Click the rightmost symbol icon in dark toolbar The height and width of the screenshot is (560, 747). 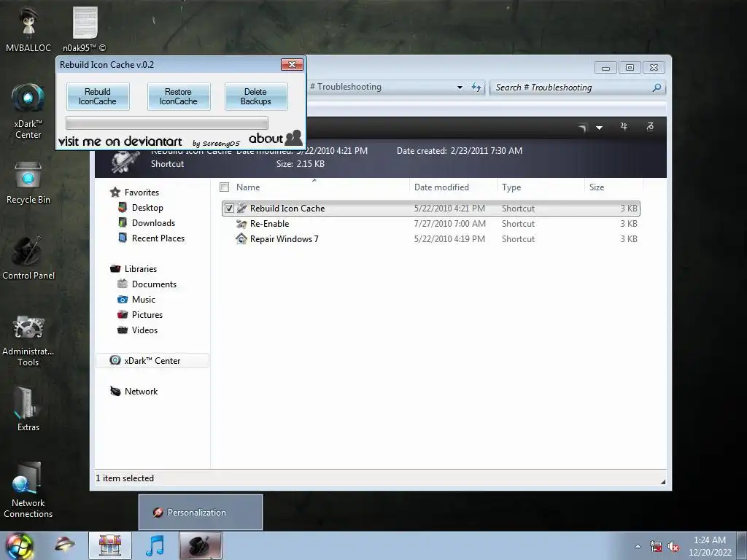click(650, 127)
